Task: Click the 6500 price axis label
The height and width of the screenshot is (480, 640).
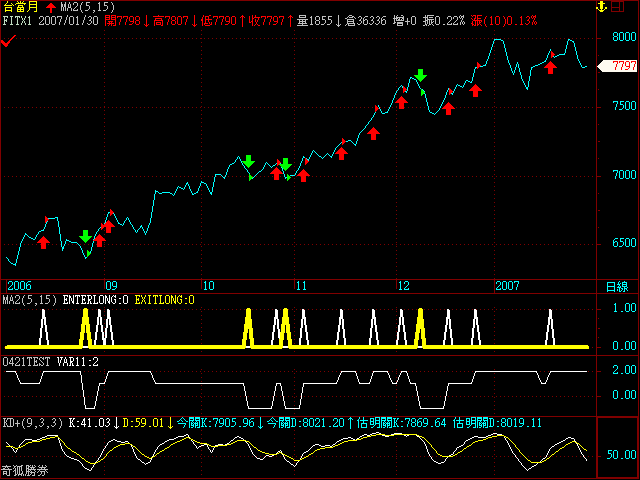Action: pos(624,243)
